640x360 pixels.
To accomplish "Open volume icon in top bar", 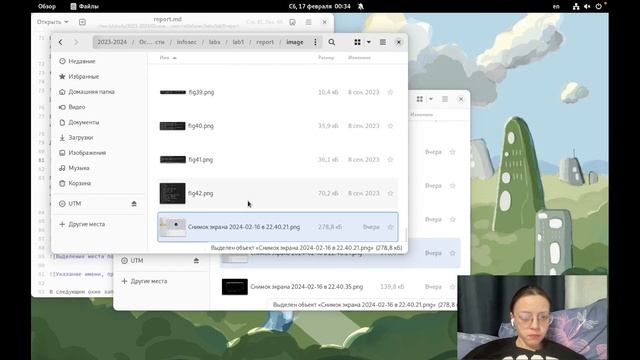I will click(587, 6).
